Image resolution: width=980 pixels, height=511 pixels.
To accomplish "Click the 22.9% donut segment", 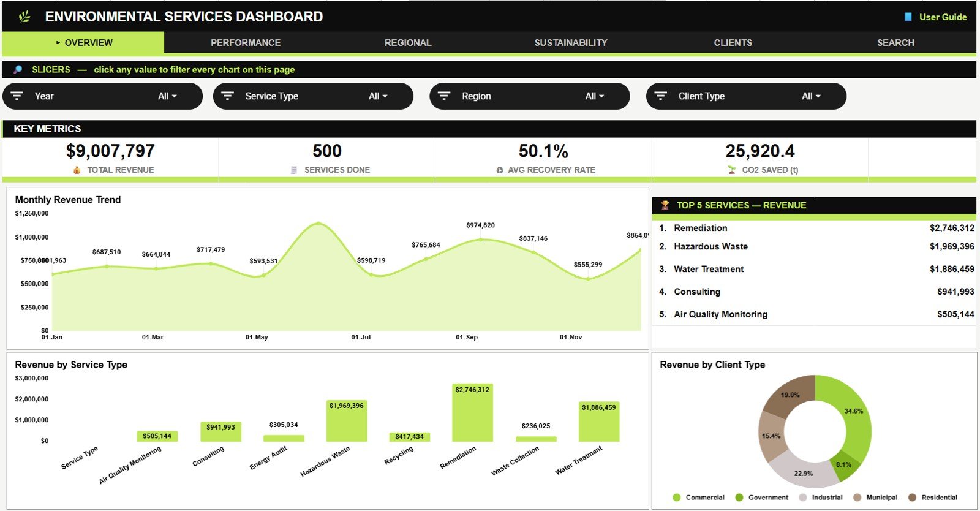I will coord(804,473).
